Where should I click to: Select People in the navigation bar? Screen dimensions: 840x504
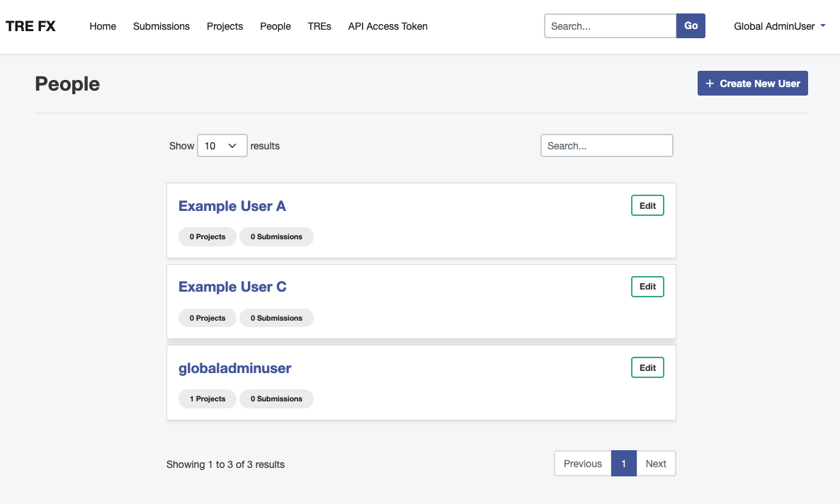(x=275, y=26)
